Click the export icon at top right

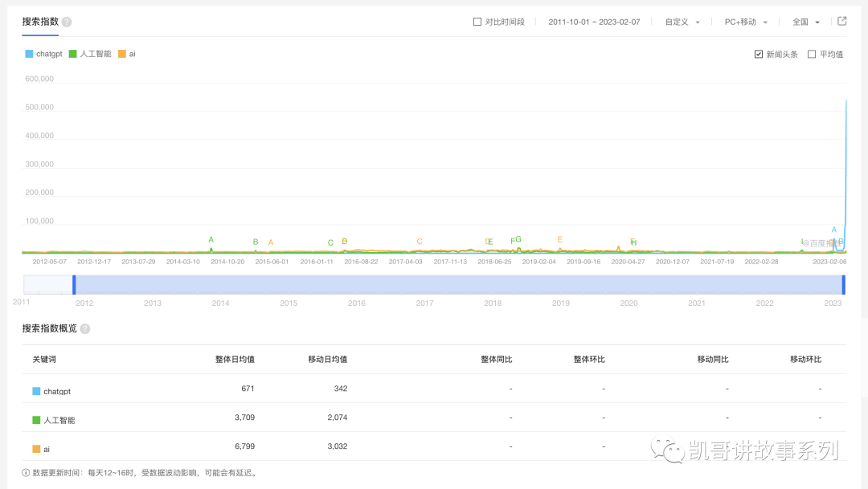pos(842,21)
